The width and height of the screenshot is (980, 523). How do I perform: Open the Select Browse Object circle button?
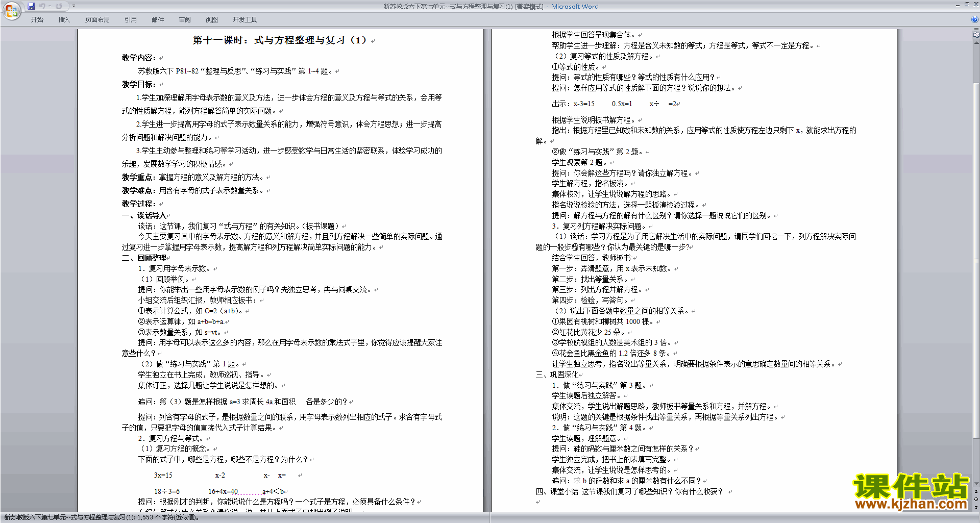[x=976, y=499]
